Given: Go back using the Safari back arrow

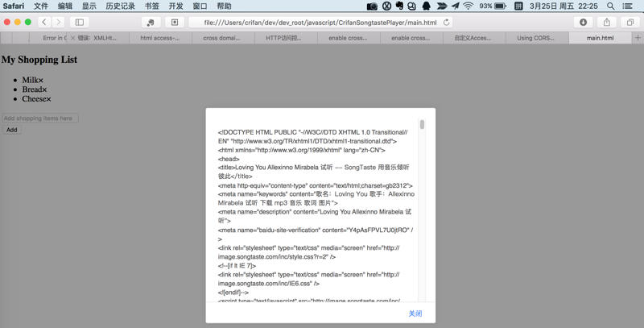Looking at the screenshot, I should tap(44, 23).
